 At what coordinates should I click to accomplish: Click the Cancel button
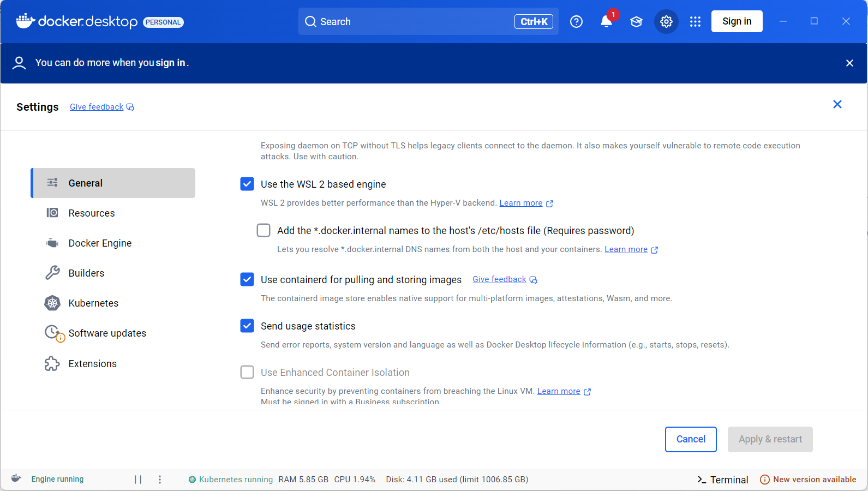click(691, 439)
